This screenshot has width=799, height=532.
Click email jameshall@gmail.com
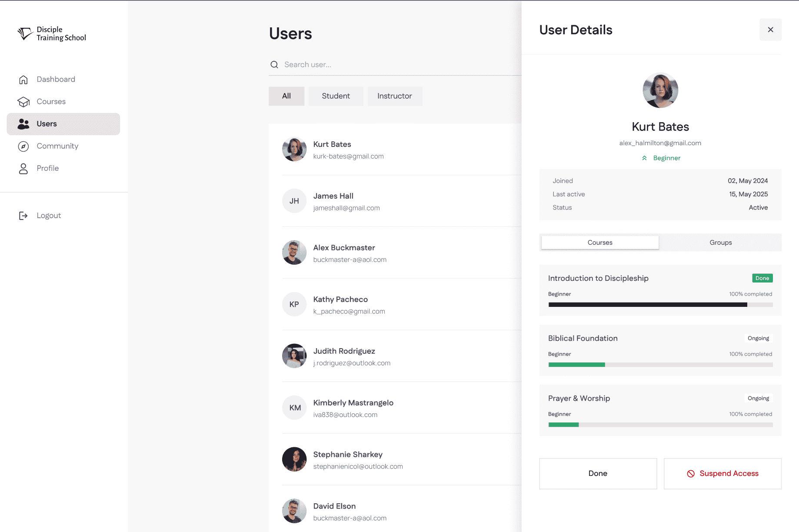point(346,208)
